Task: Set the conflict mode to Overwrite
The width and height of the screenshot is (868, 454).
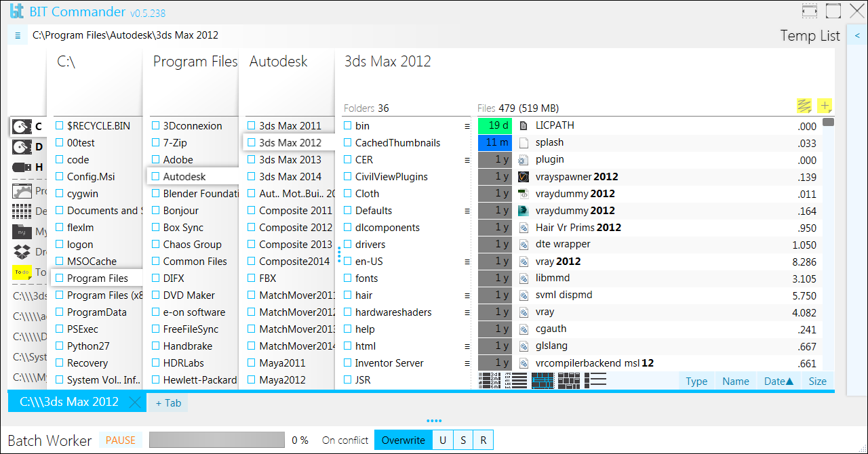Action: [403, 440]
